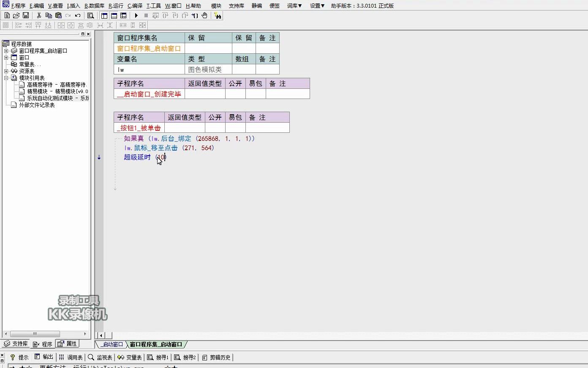
Task: Click the 模块 helper button
Action: (x=216, y=6)
